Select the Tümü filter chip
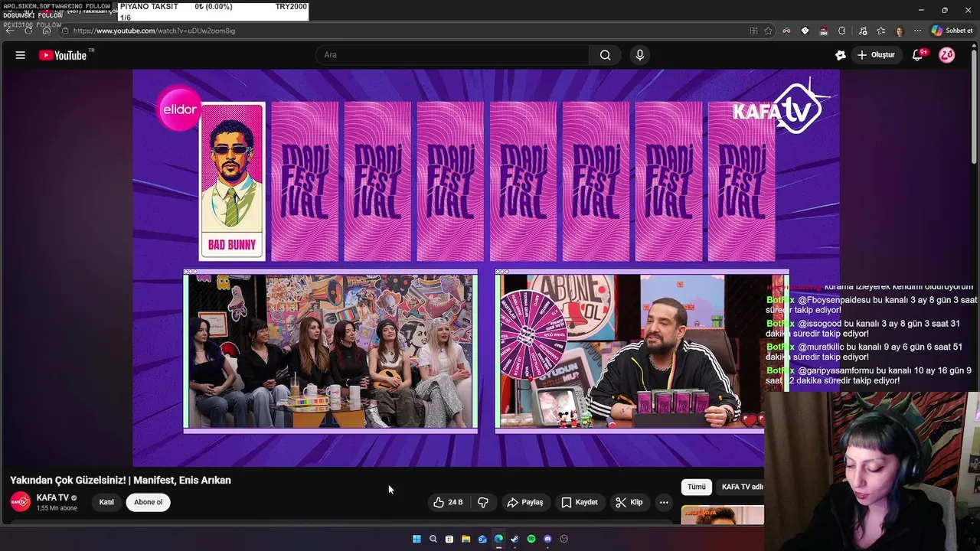The height and width of the screenshot is (551, 980). click(696, 487)
